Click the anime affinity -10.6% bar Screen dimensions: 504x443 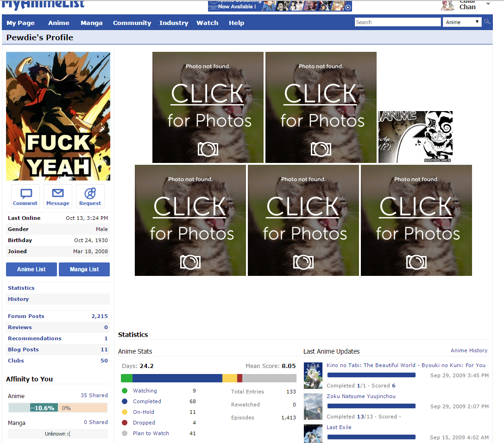pyautogui.click(x=44, y=408)
